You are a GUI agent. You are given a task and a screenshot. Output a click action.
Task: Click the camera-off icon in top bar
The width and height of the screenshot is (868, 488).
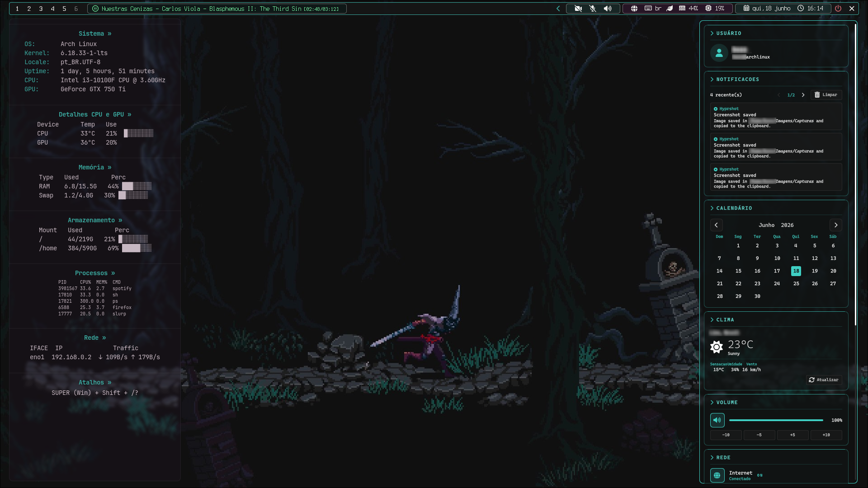pos(578,9)
